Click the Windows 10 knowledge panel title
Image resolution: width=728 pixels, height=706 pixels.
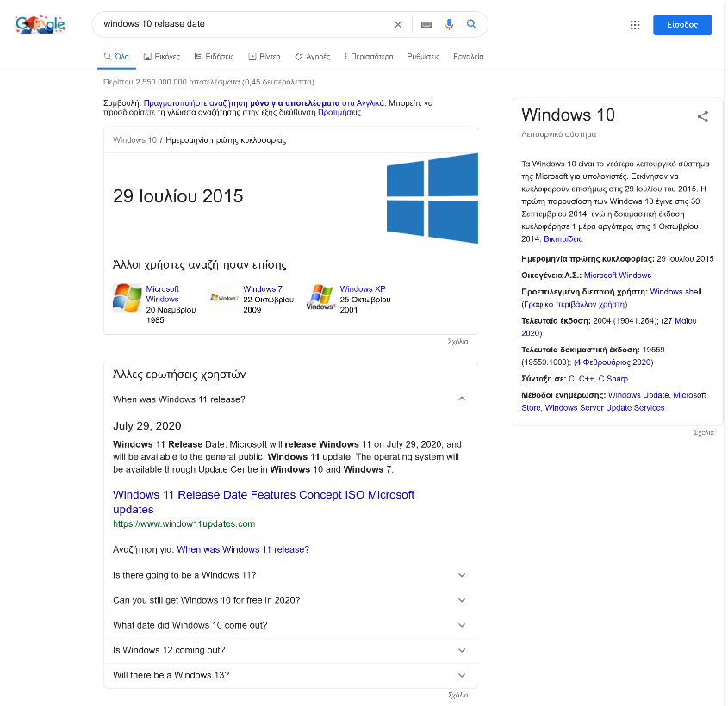pyautogui.click(x=568, y=115)
